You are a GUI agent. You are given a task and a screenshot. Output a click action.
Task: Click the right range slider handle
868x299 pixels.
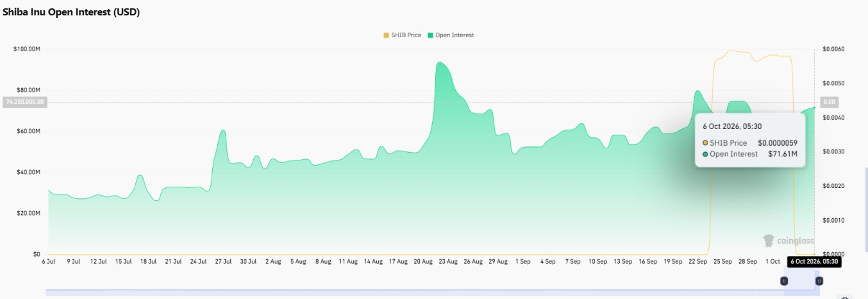tap(819, 281)
